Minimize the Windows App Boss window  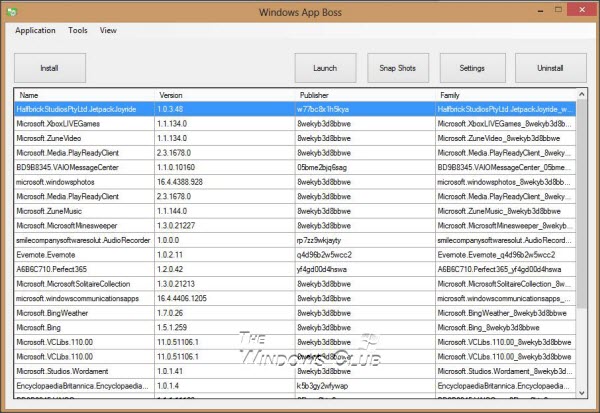coord(540,10)
